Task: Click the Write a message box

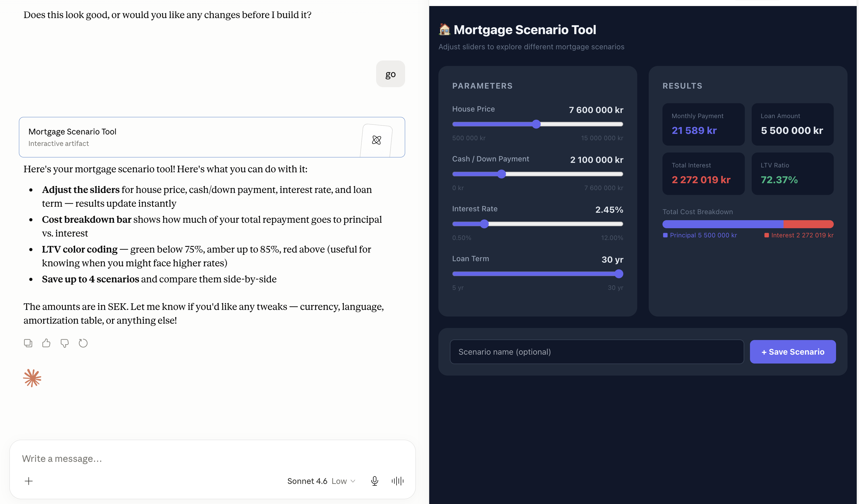Action: click(x=212, y=458)
